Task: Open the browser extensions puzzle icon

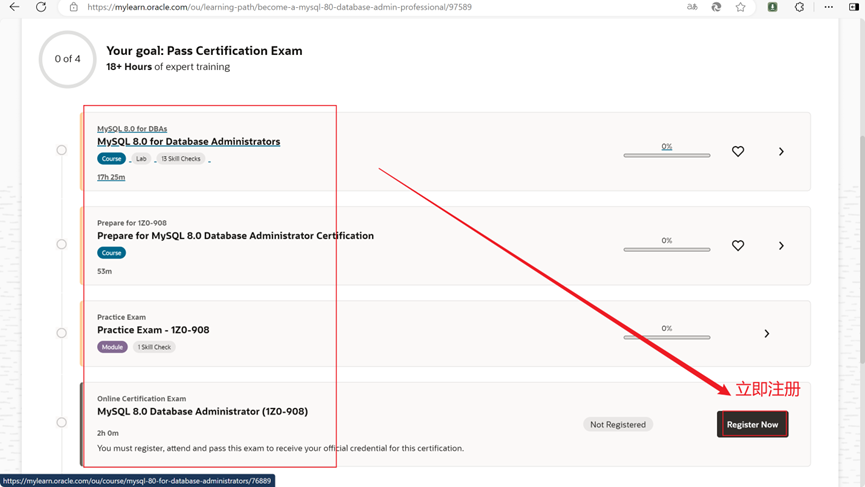Action: point(799,7)
